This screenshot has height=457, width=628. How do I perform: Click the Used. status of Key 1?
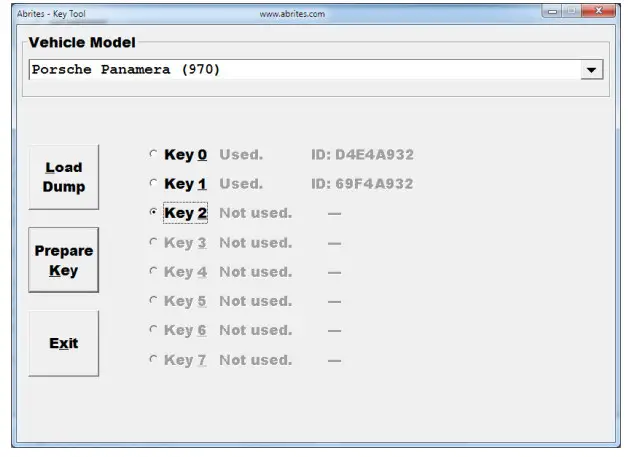point(241,184)
